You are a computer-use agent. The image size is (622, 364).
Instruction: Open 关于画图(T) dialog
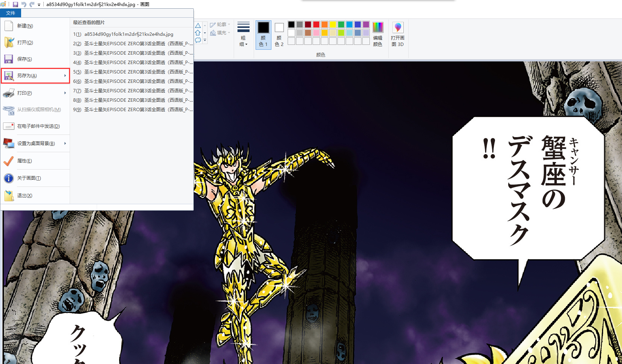(35, 178)
